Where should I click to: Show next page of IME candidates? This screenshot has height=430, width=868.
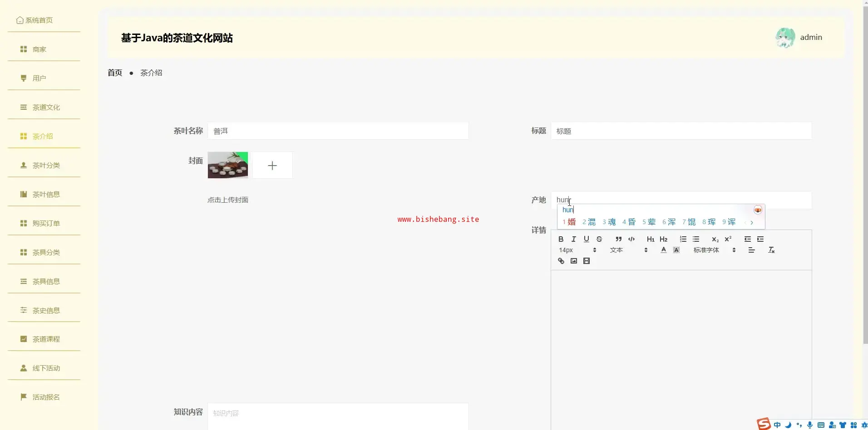[752, 222]
